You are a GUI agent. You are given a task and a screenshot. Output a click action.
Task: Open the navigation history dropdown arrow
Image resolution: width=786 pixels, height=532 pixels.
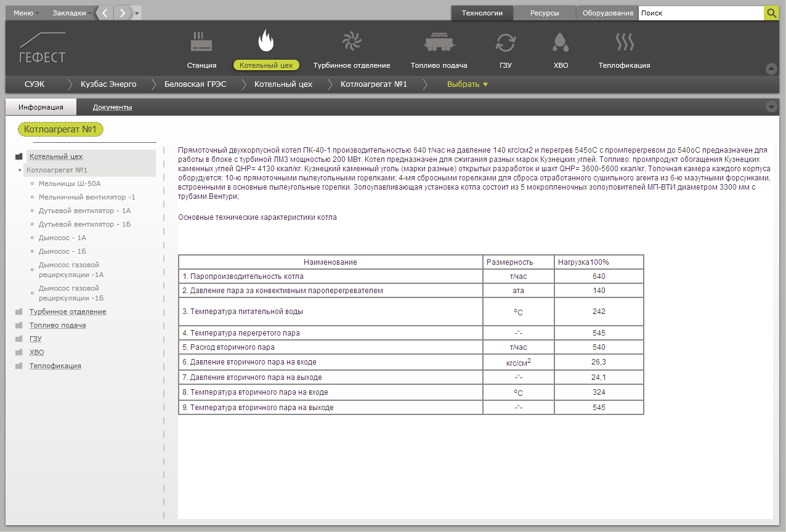click(137, 13)
